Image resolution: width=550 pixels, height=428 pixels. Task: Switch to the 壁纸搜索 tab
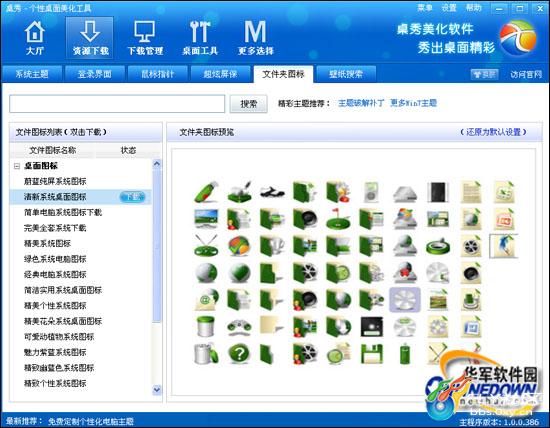(x=346, y=74)
